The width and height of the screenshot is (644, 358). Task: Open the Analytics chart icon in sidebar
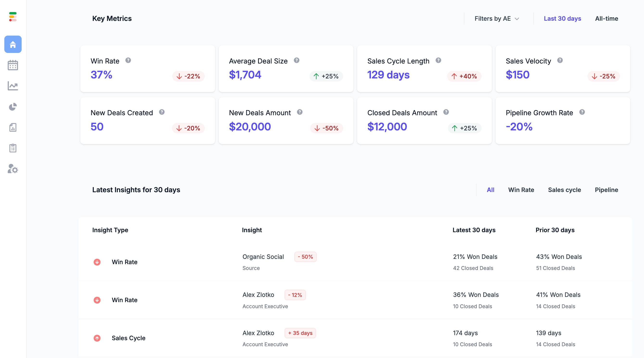click(13, 86)
